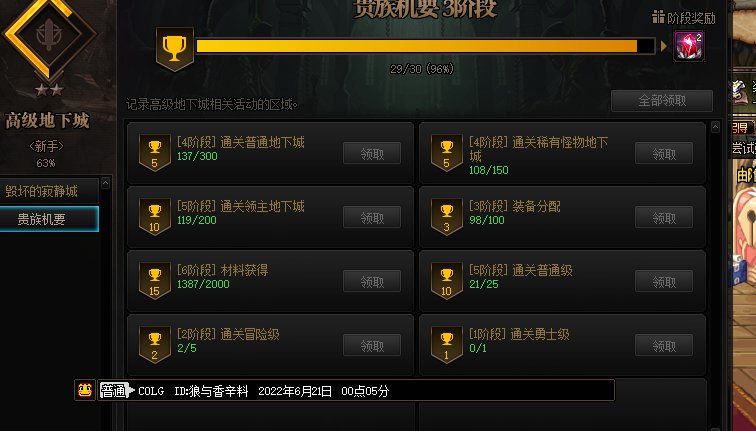Click the 全部领取 claim-all button
The width and height of the screenshot is (756, 431).
[662, 101]
